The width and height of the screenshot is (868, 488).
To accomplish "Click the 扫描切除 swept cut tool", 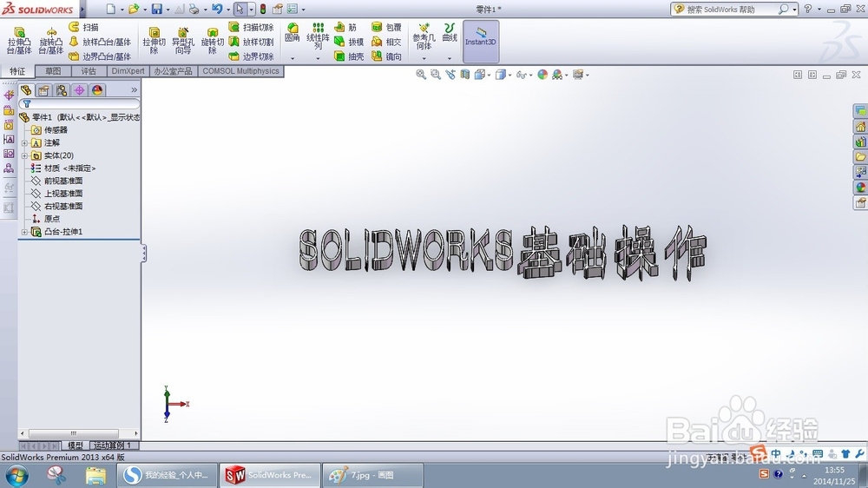I will (x=252, y=27).
